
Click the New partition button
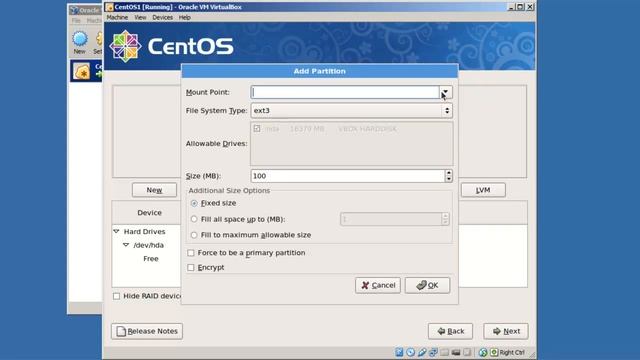[154, 190]
